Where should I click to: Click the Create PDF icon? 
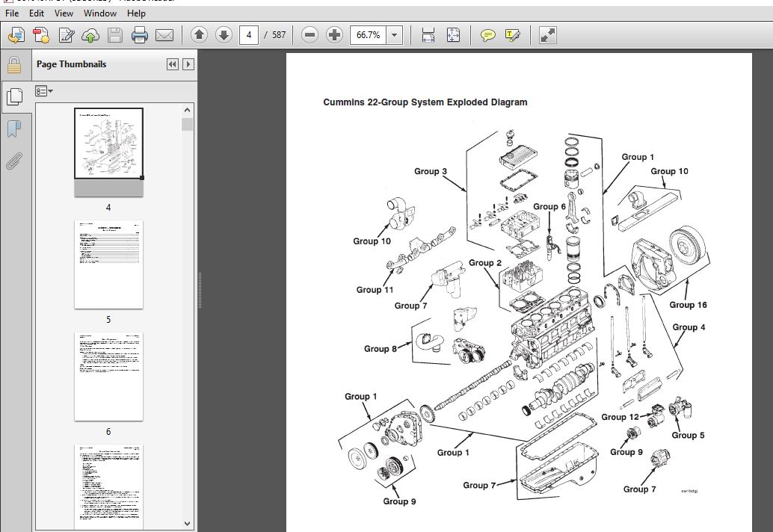pyautogui.click(x=41, y=35)
